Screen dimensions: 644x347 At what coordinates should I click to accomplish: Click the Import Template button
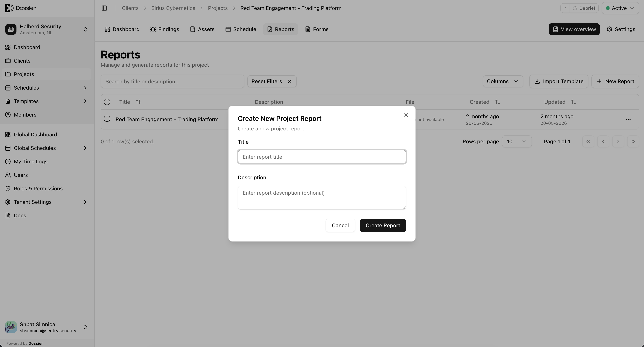tap(559, 81)
